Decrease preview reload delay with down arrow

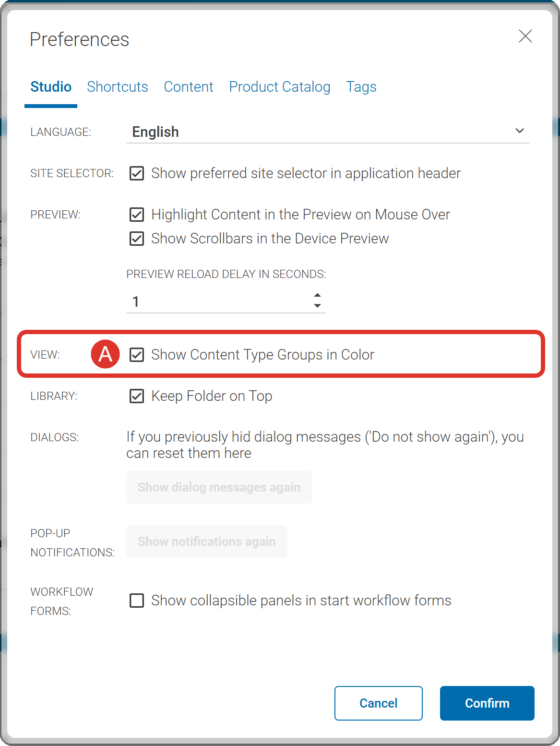[317, 306]
